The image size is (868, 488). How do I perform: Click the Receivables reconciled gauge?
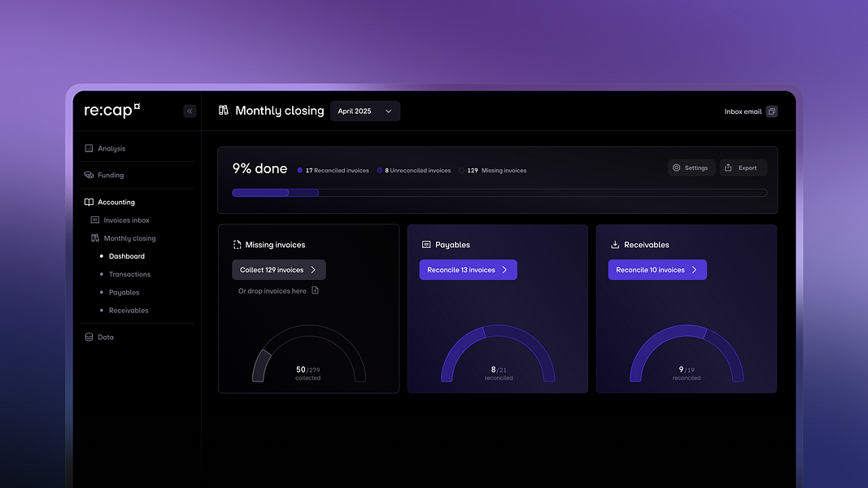coord(687,353)
